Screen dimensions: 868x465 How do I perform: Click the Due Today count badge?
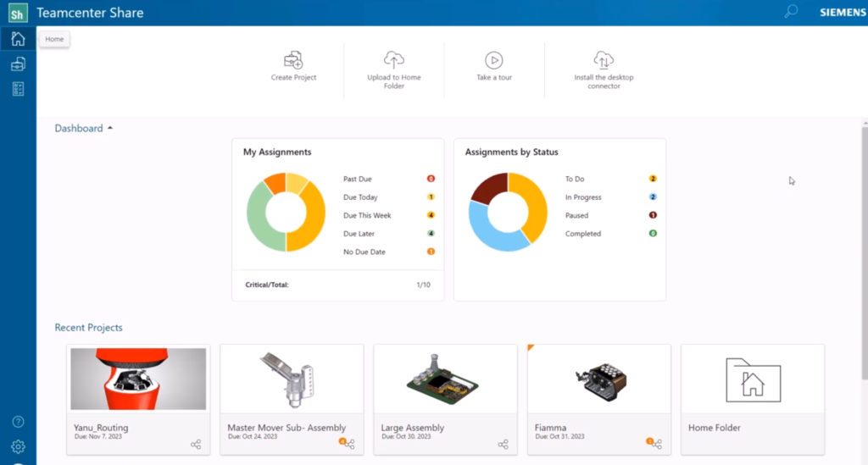[431, 197]
